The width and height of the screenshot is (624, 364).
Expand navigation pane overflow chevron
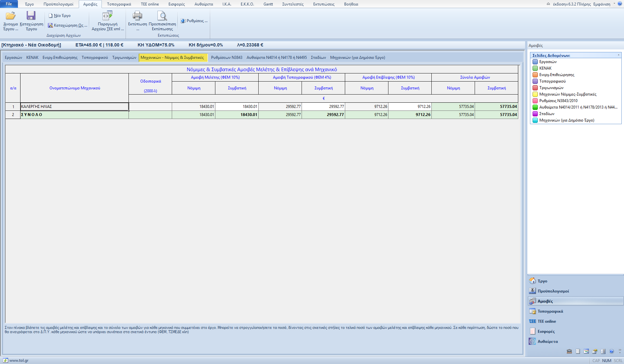pos(620,351)
